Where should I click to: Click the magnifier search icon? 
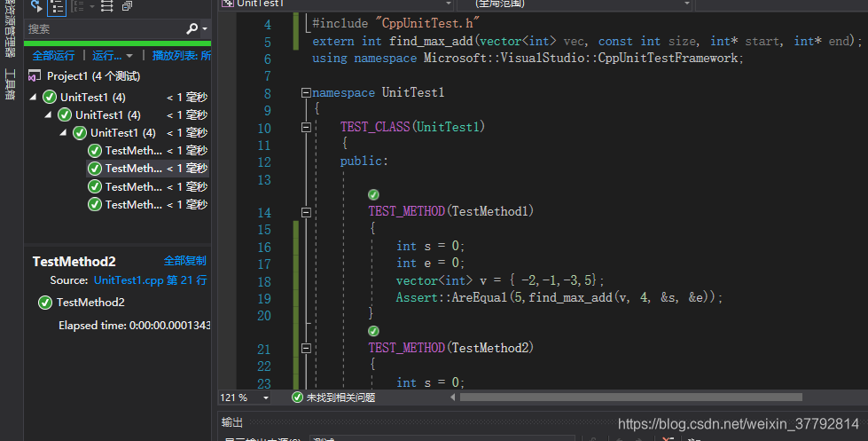coord(192,28)
